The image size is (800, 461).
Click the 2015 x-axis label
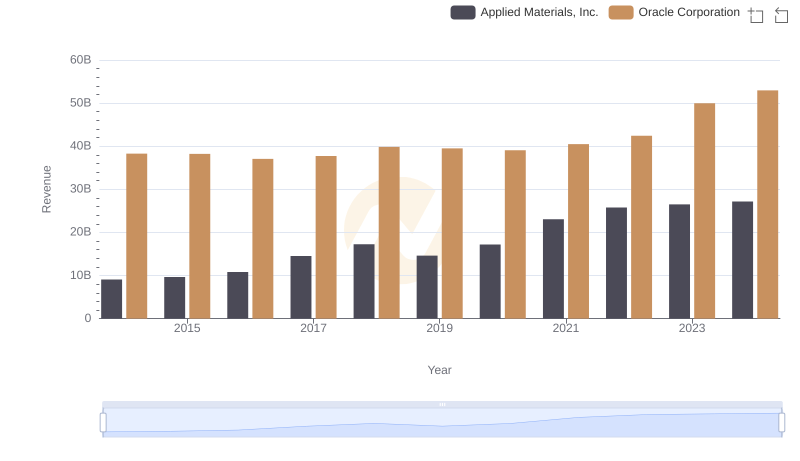pyautogui.click(x=187, y=328)
